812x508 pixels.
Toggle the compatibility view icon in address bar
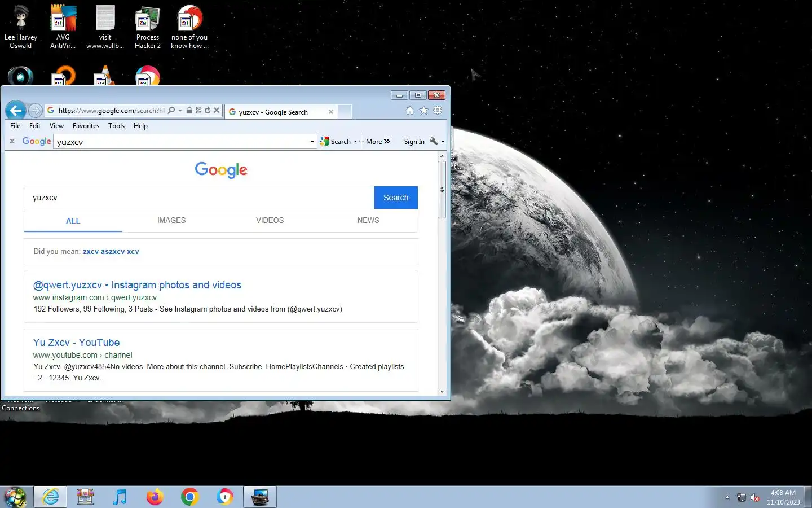tap(198, 111)
